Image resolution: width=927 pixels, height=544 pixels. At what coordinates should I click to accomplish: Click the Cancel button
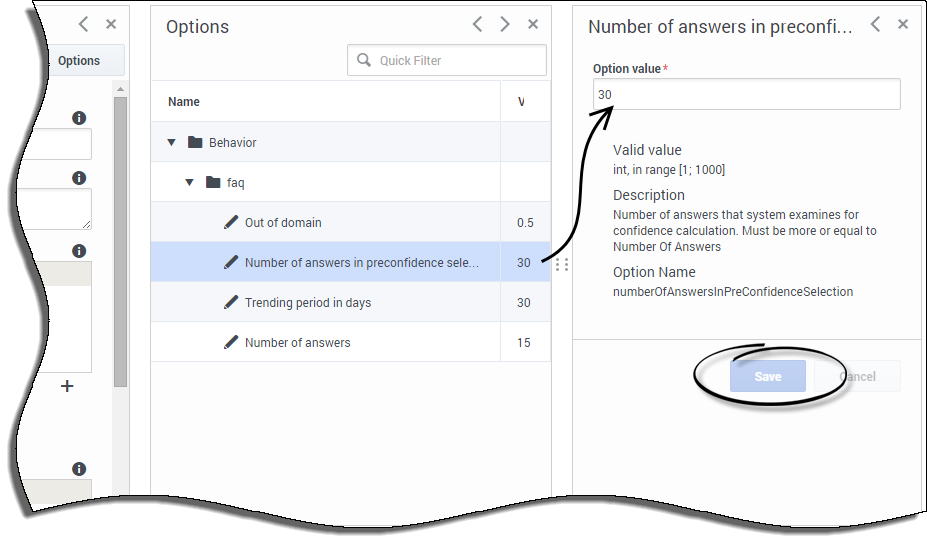pos(857,376)
